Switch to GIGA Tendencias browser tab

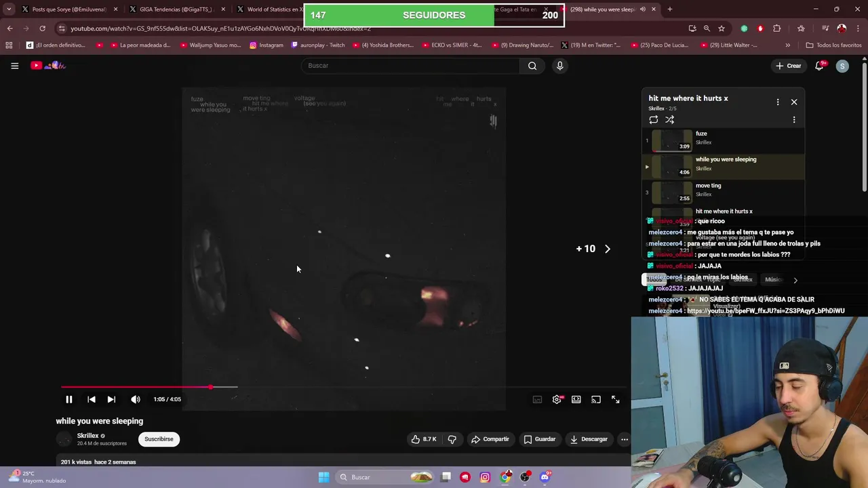pos(178,9)
